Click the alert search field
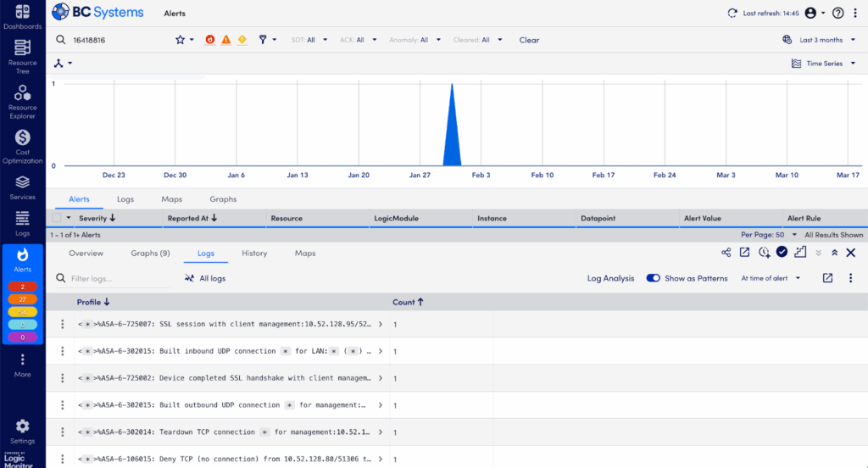The width and height of the screenshot is (868, 468). pyautogui.click(x=114, y=40)
